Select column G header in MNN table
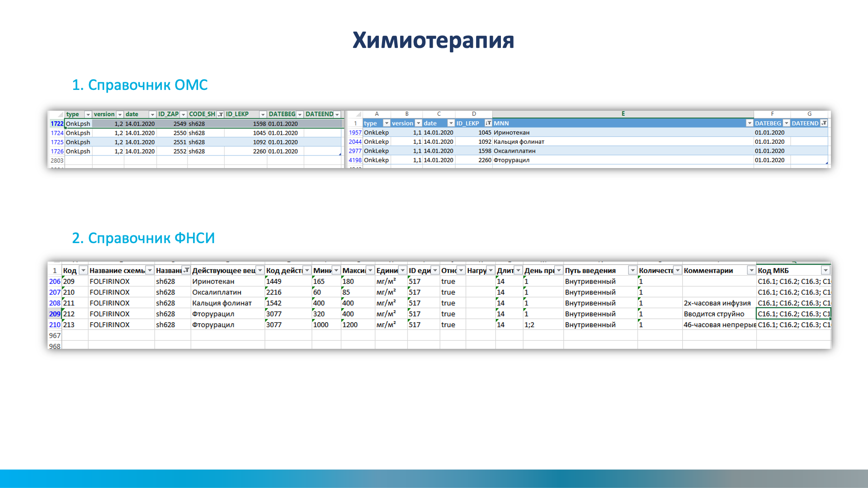 coord(809,114)
